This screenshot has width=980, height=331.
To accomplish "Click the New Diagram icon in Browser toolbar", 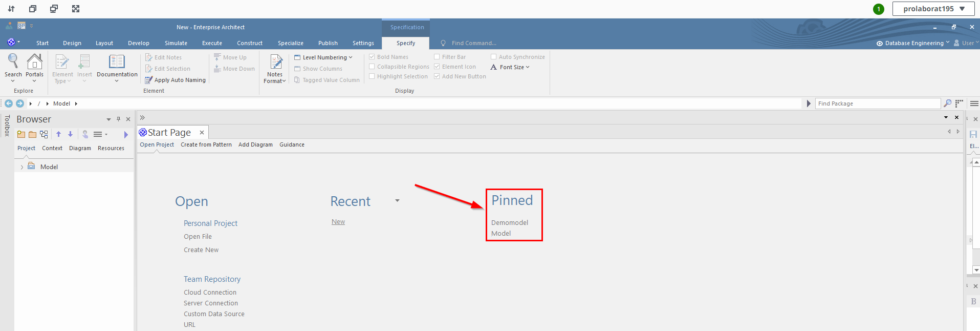I will 44,134.
